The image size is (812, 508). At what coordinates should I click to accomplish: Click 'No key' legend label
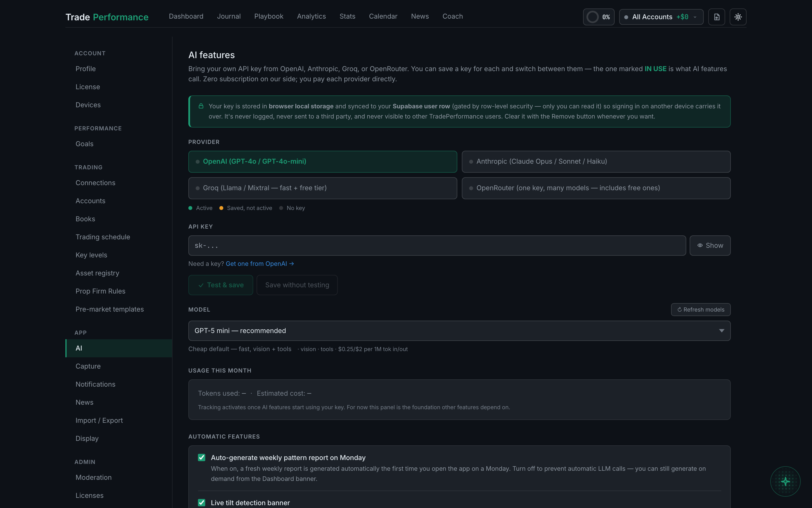coord(295,208)
